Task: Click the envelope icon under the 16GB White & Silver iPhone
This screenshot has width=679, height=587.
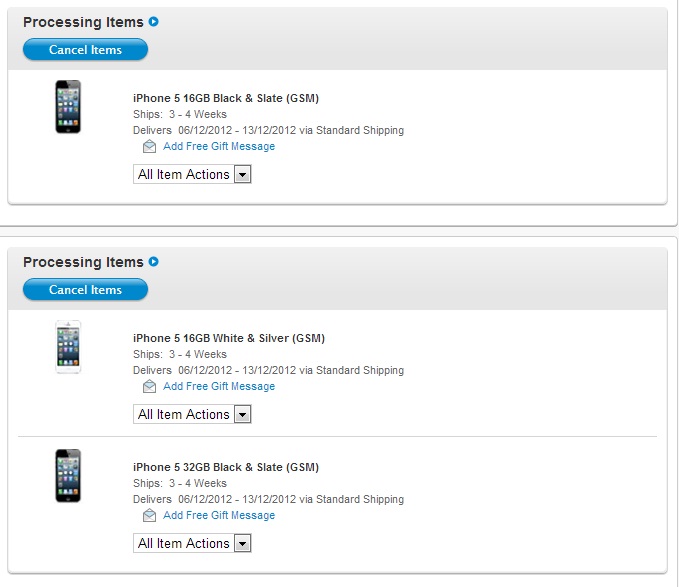Action: point(149,386)
